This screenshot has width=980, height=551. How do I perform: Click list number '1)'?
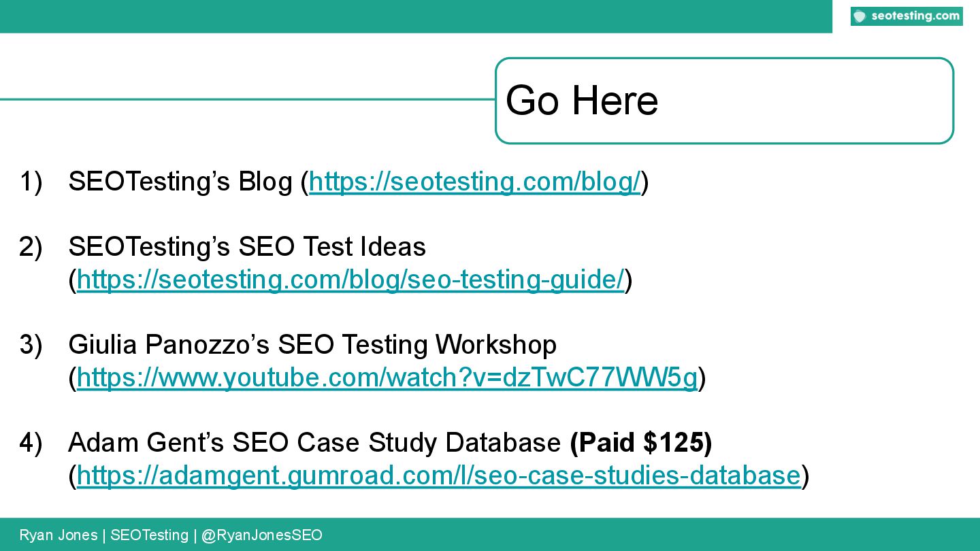tap(31, 182)
